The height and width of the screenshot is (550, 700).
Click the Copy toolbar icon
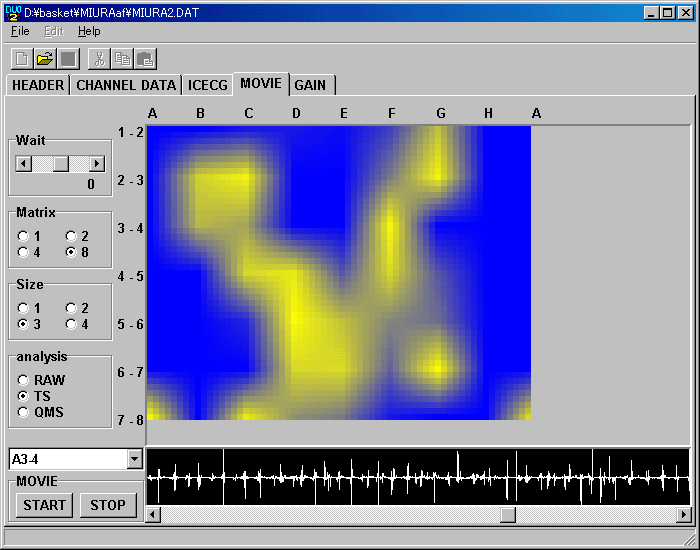click(x=121, y=59)
